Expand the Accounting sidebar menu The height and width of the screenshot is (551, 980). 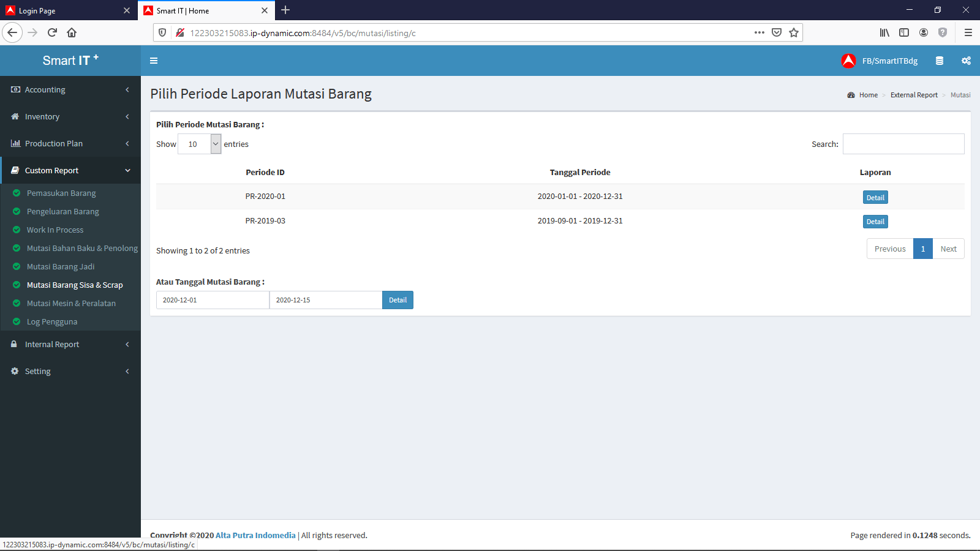point(70,89)
